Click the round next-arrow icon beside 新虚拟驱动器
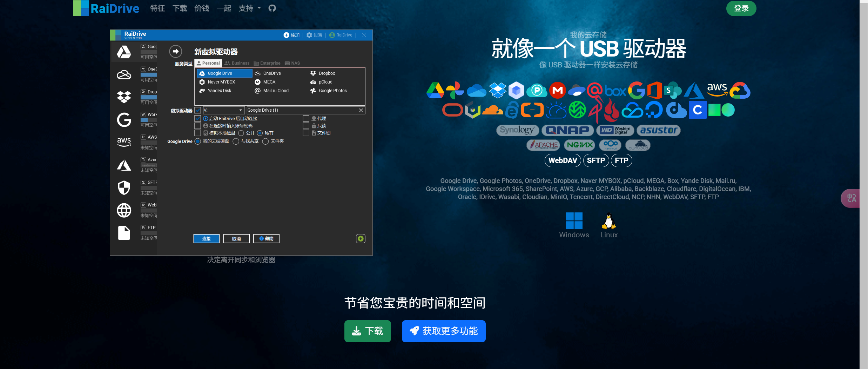 tap(176, 52)
